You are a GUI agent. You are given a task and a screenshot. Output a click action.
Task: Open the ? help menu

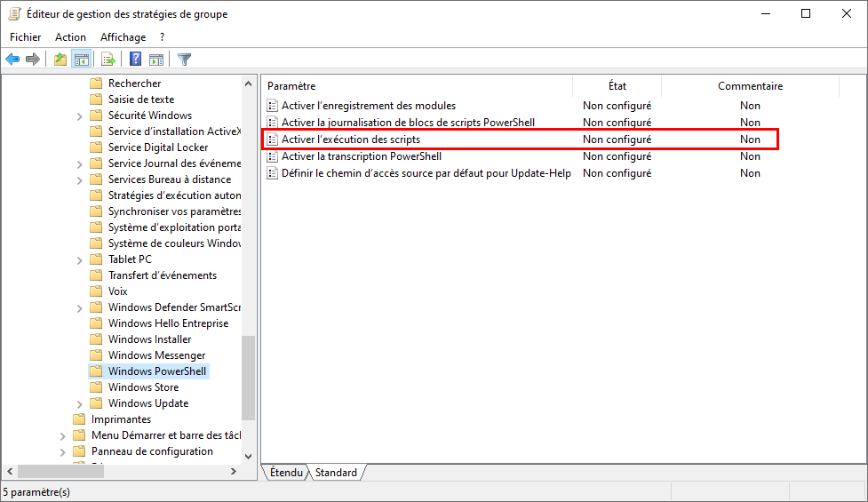163,37
